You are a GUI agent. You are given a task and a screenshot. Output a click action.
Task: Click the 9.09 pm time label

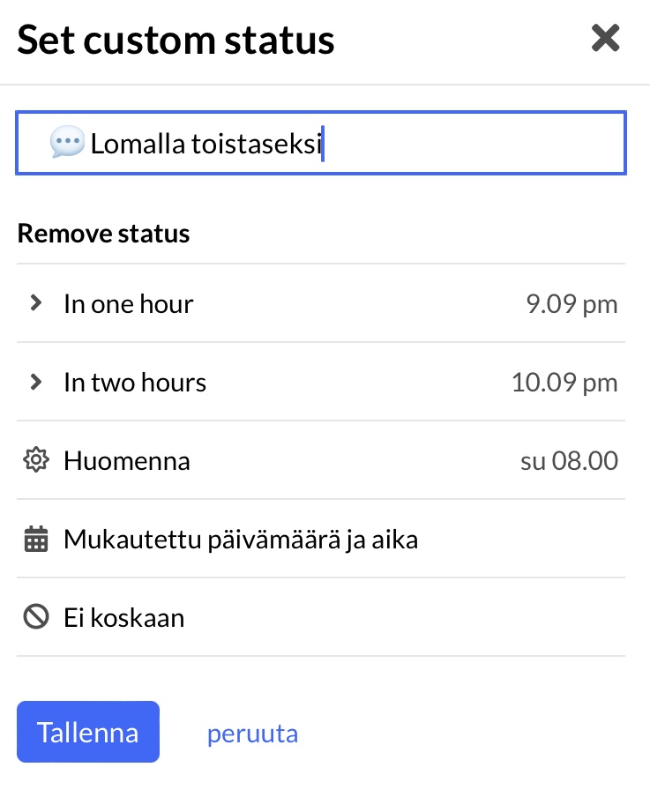coord(572,305)
